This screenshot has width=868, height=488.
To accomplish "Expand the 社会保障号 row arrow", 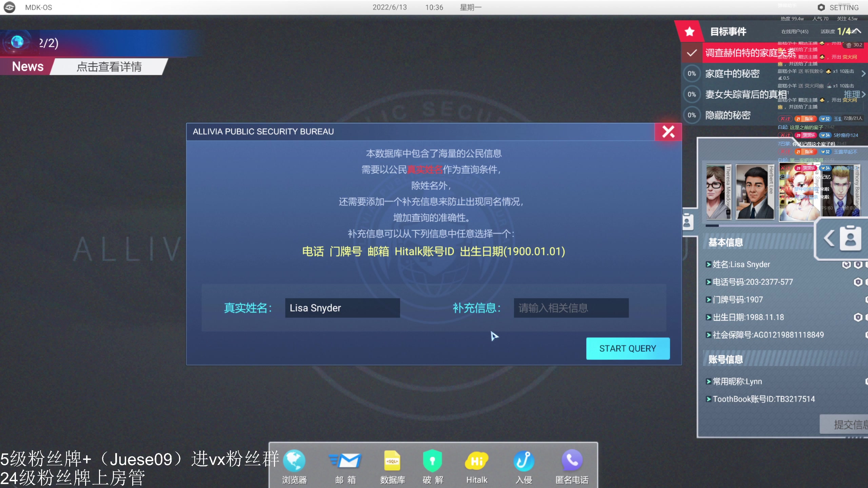I will (x=709, y=335).
